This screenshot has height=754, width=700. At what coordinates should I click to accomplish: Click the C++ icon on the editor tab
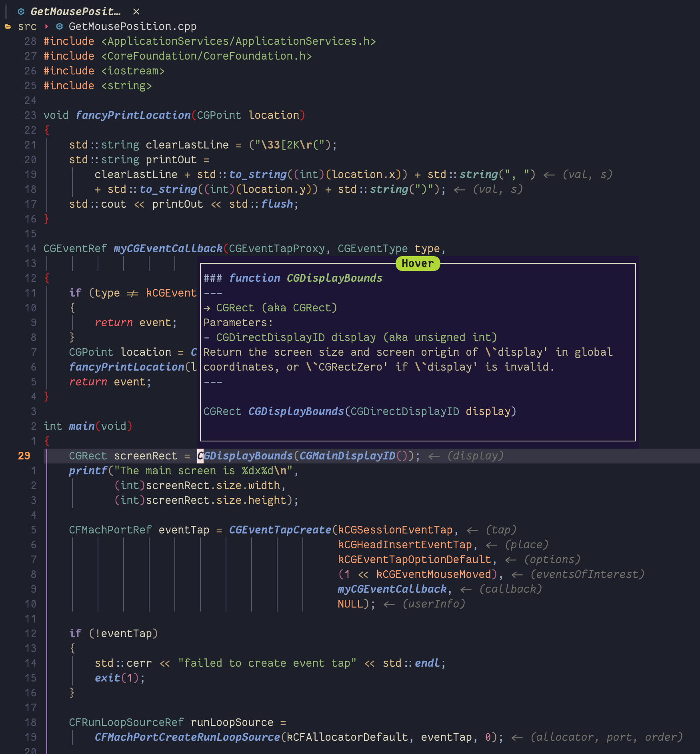[x=20, y=12]
